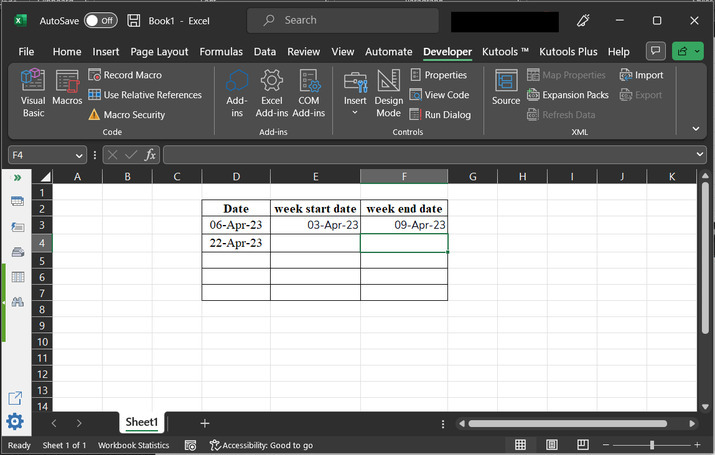Select cell D4 containing 22-Apr-23
The width and height of the screenshot is (715, 455).
click(x=236, y=243)
